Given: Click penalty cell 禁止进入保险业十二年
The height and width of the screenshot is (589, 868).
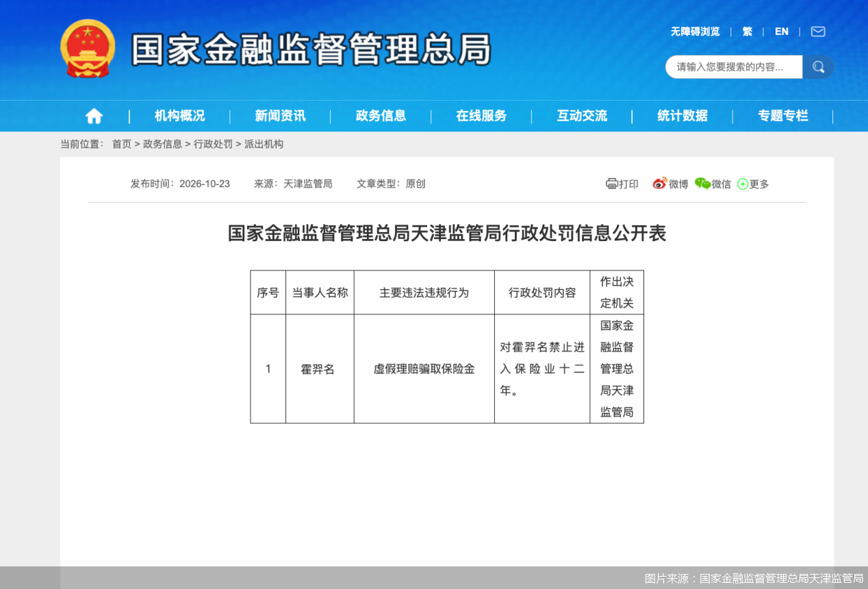Looking at the screenshot, I should point(542,369).
